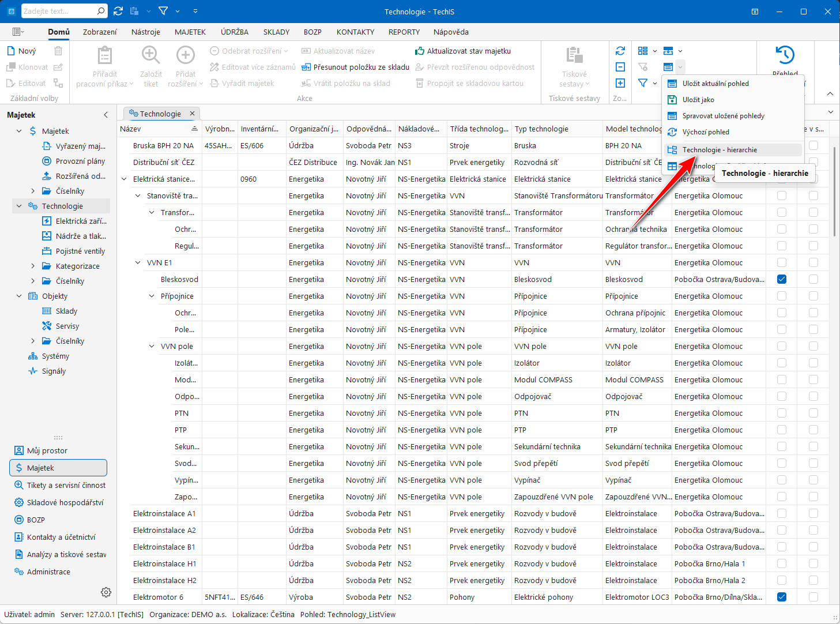Open Můj prostor module
This screenshot has width=840, height=624.
(x=58, y=450)
